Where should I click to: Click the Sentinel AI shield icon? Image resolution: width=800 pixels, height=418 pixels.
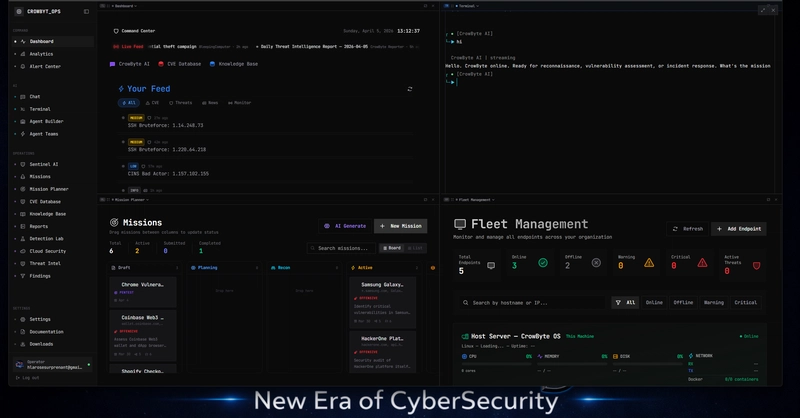point(22,164)
